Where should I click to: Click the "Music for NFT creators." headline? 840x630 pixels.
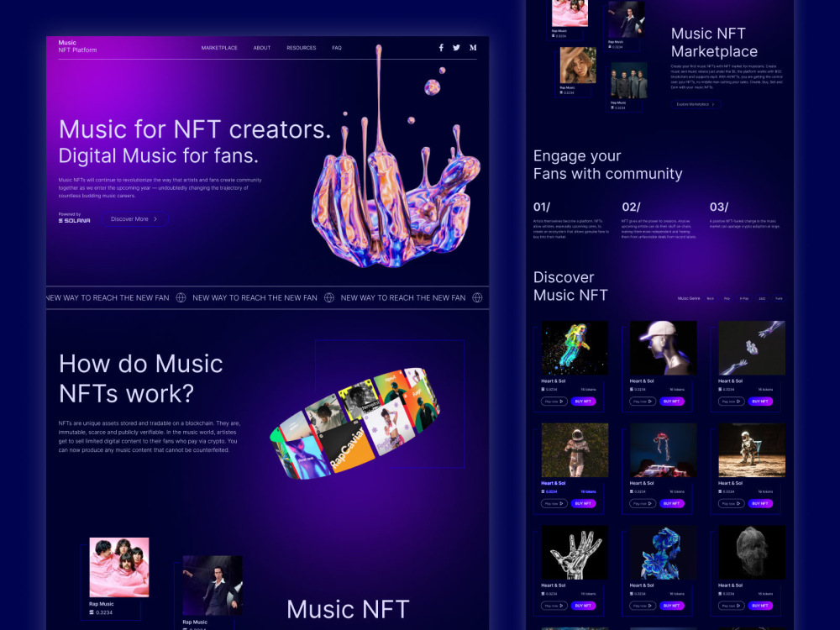click(195, 129)
